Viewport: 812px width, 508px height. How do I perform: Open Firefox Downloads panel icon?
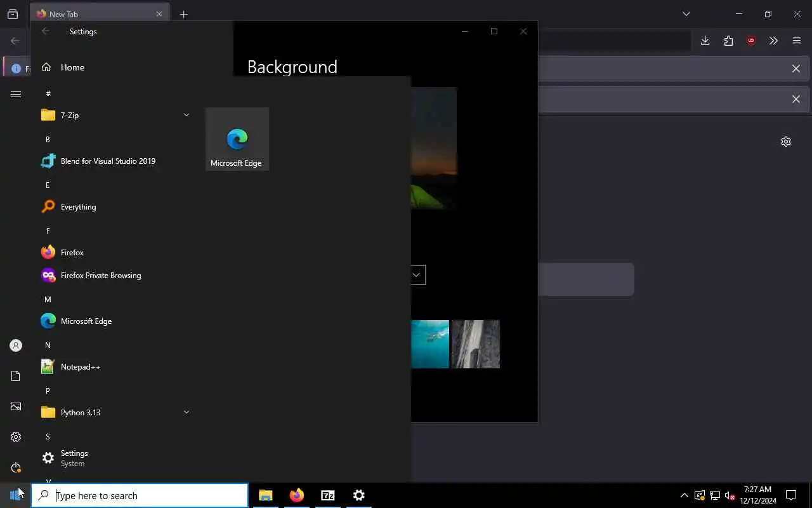pyautogui.click(x=705, y=41)
